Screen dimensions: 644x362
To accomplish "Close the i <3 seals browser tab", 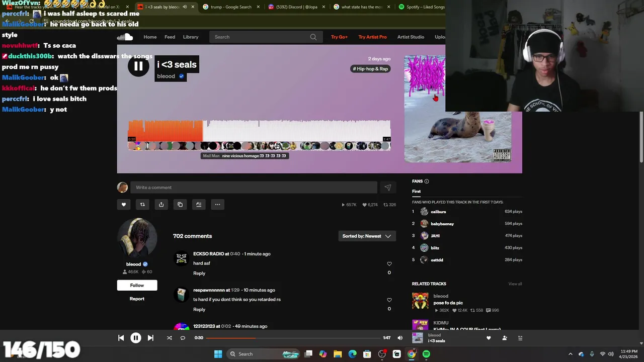I will (x=193, y=7).
